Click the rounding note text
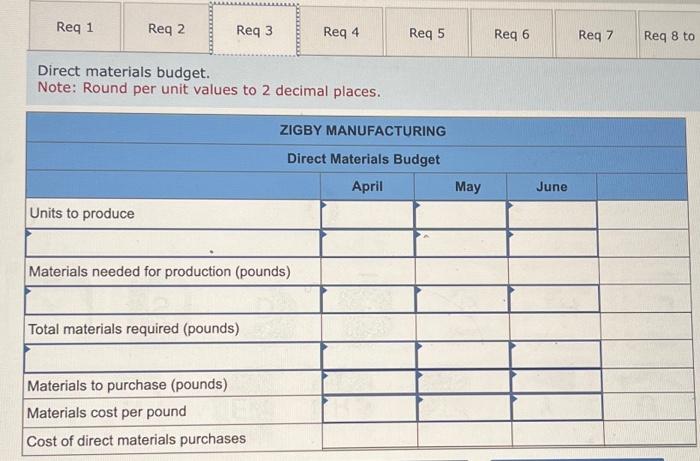Viewport: 700px width, 461px height. 209,89
